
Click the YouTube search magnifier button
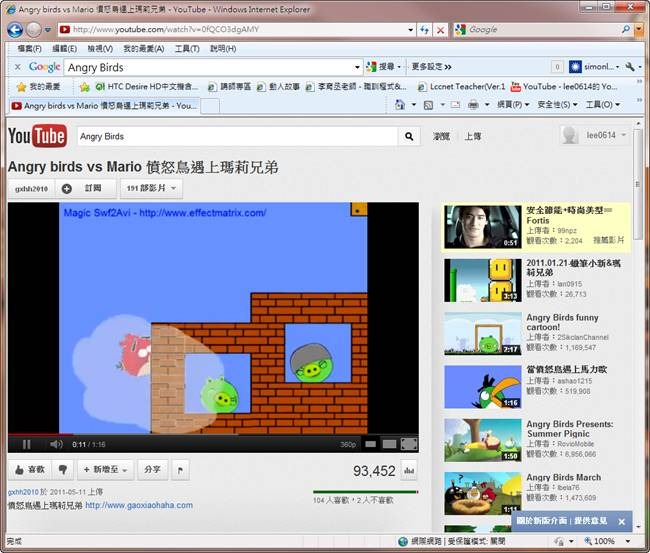pyautogui.click(x=409, y=136)
